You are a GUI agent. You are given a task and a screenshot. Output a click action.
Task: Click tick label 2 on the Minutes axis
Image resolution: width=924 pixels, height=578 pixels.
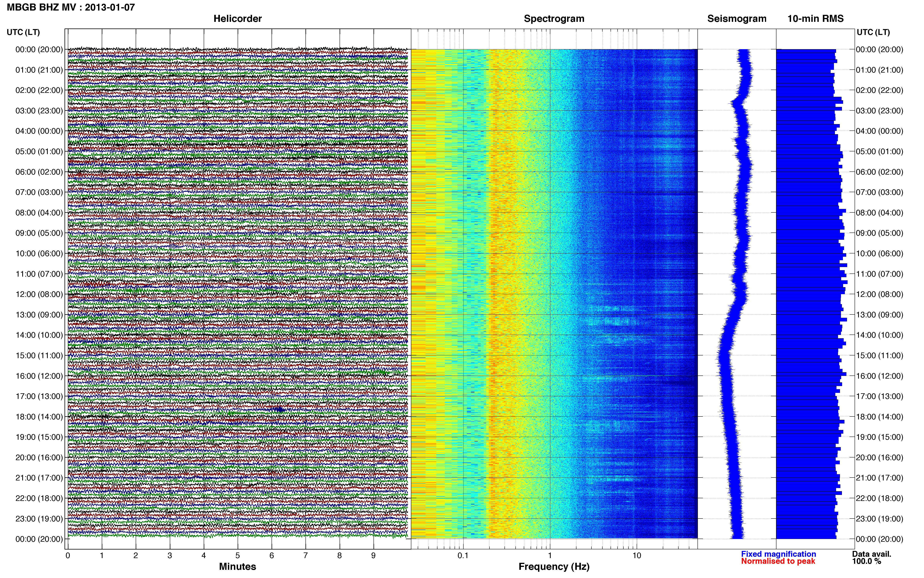tap(136, 555)
